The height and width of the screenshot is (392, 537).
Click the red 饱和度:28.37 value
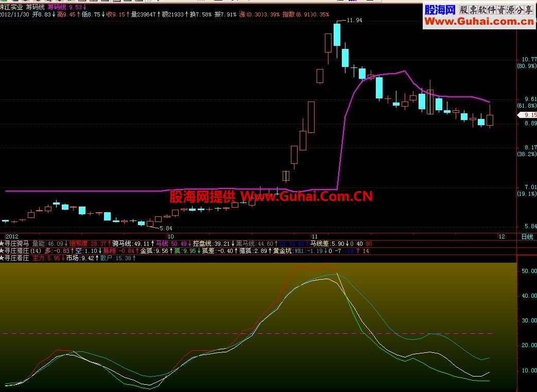pyautogui.click(x=90, y=244)
